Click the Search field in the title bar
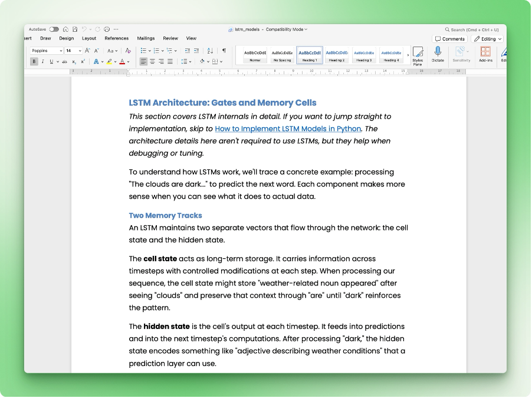The width and height of the screenshot is (532, 398). pos(472,28)
